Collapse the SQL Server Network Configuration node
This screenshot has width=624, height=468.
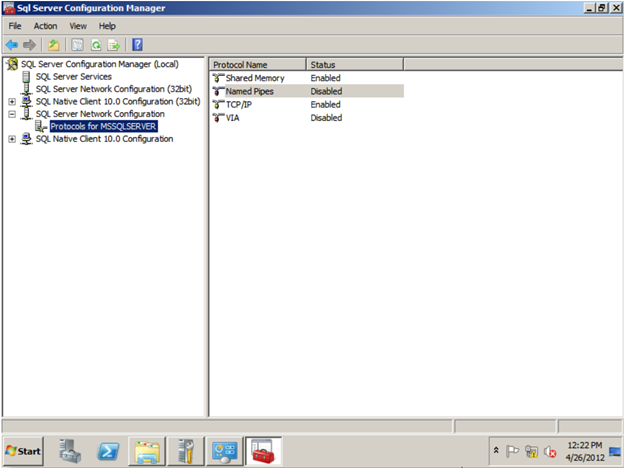[12, 114]
